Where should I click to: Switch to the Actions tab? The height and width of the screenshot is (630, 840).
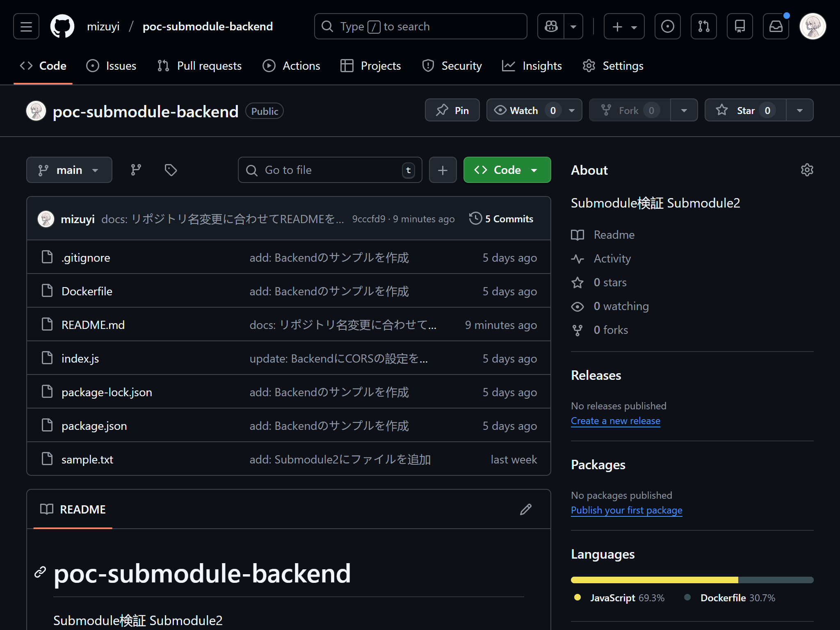point(291,66)
